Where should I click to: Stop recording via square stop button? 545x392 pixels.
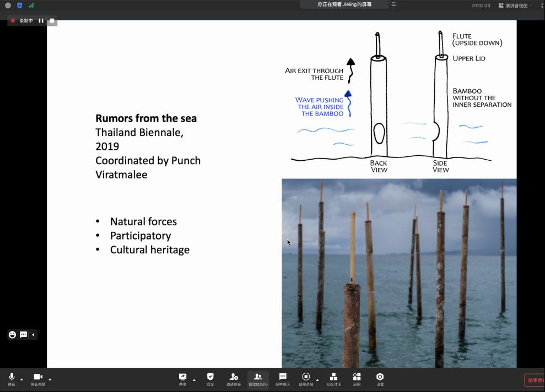coord(52,21)
